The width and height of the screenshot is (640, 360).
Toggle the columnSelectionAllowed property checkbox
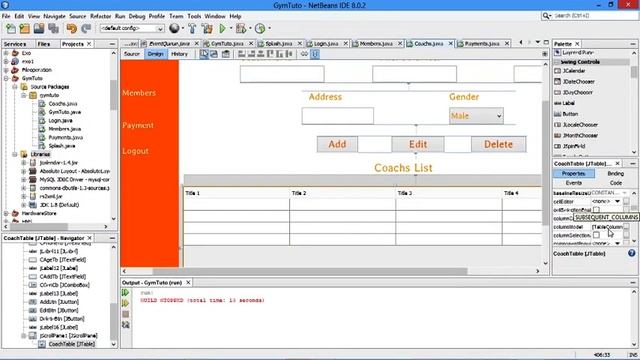click(596, 235)
